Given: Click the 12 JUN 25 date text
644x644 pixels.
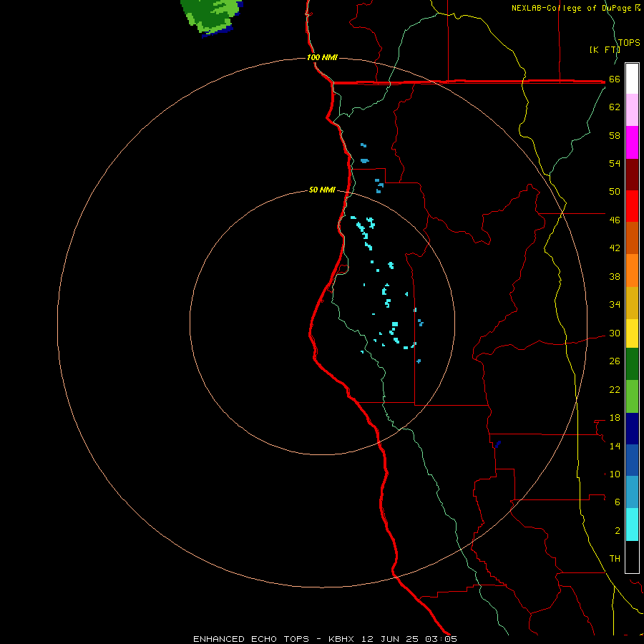Looking at the screenshot, I should (390, 639).
